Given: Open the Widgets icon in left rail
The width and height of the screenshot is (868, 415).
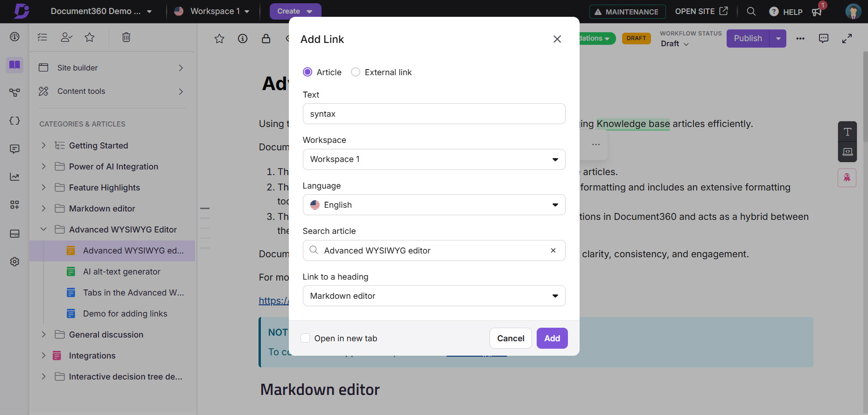Looking at the screenshot, I should tap(14, 204).
